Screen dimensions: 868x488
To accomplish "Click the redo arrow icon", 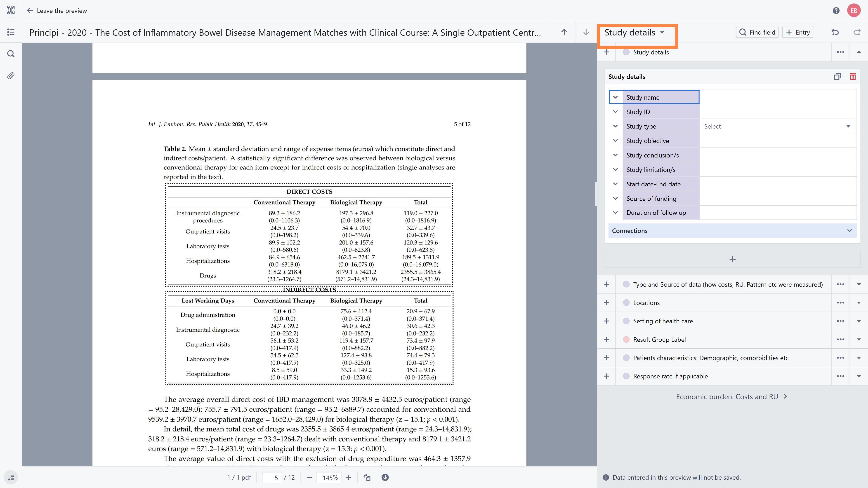I will 857,32.
